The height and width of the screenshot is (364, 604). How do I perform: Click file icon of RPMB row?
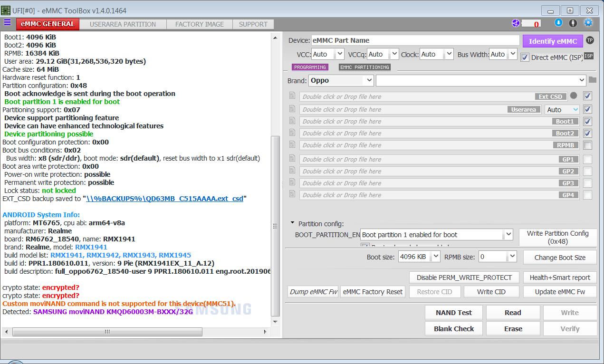pos(292,144)
